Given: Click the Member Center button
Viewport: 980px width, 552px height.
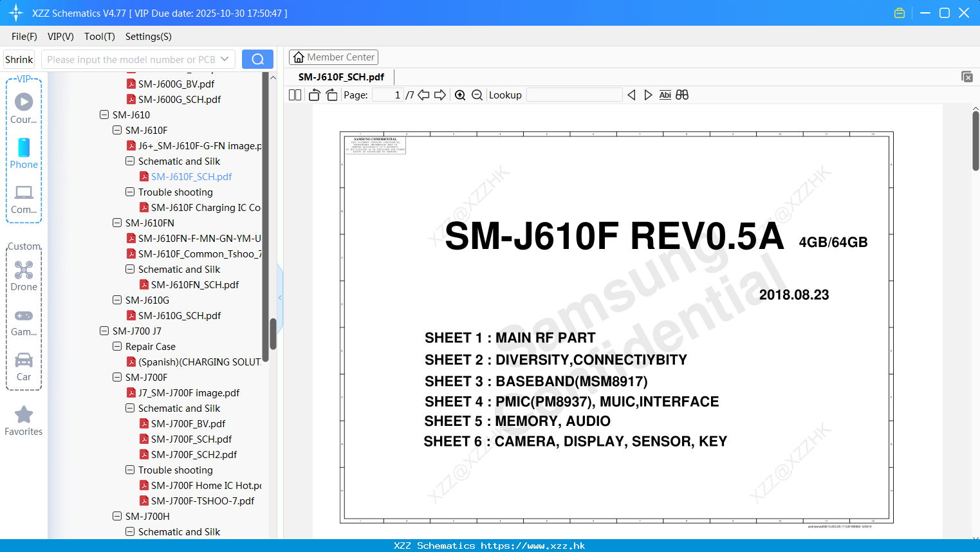Looking at the screenshot, I should (333, 57).
